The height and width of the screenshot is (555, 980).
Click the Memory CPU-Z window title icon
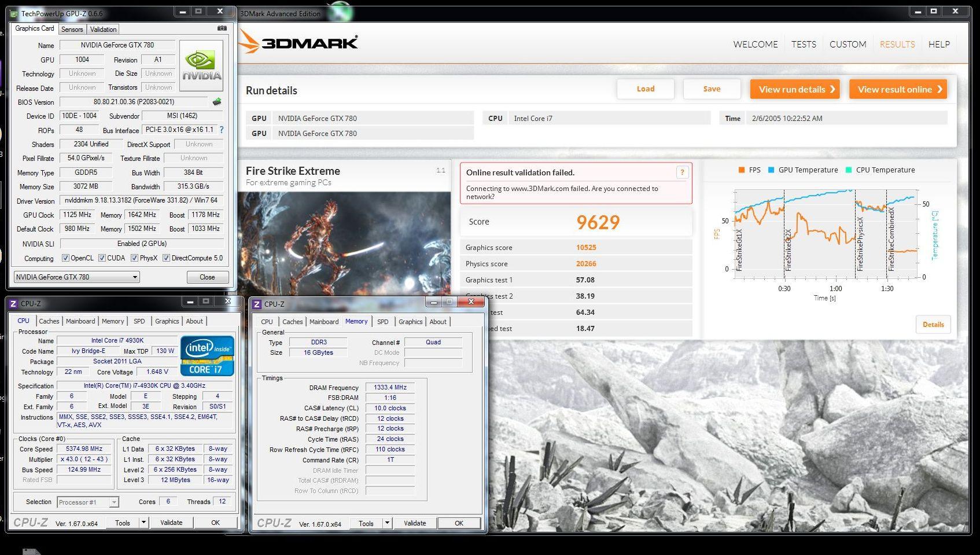point(257,304)
